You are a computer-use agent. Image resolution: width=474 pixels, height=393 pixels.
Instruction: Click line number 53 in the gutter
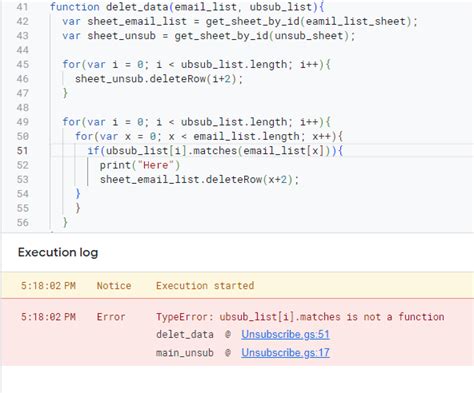pyautogui.click(x=22, y=180)
